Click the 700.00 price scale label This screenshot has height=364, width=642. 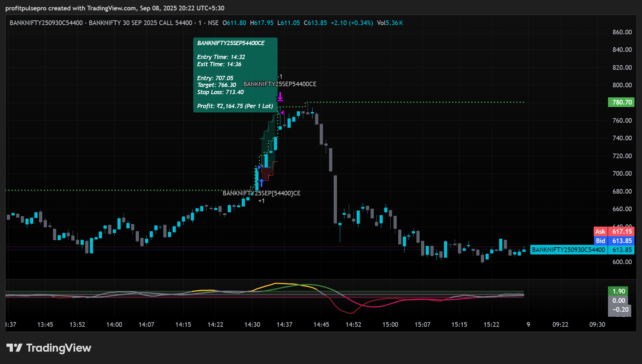622,174
